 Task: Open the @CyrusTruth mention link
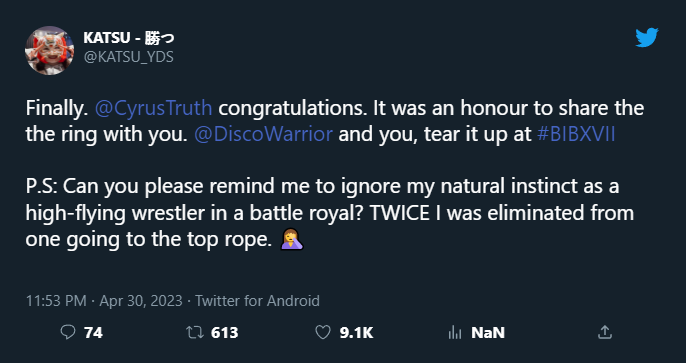tap(154, 108)
